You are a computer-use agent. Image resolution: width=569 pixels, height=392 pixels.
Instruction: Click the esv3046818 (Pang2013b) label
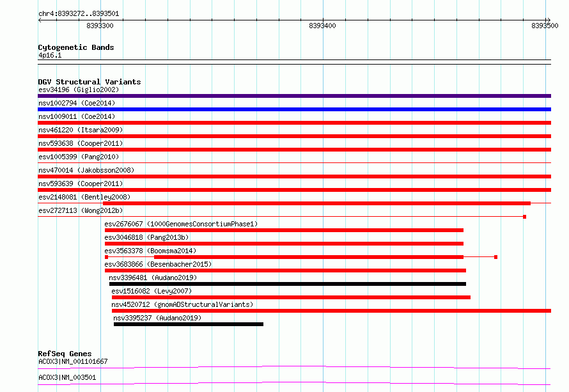(x=146, y=237)
